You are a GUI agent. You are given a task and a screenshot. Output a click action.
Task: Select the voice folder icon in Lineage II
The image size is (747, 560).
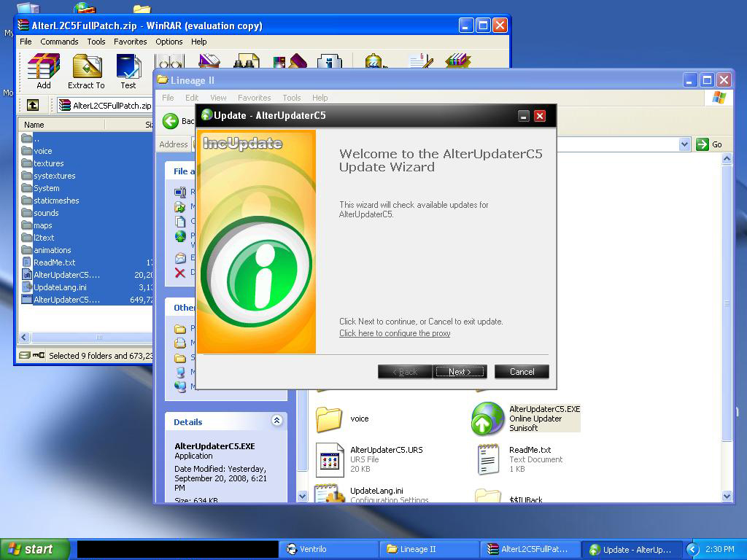329,419
